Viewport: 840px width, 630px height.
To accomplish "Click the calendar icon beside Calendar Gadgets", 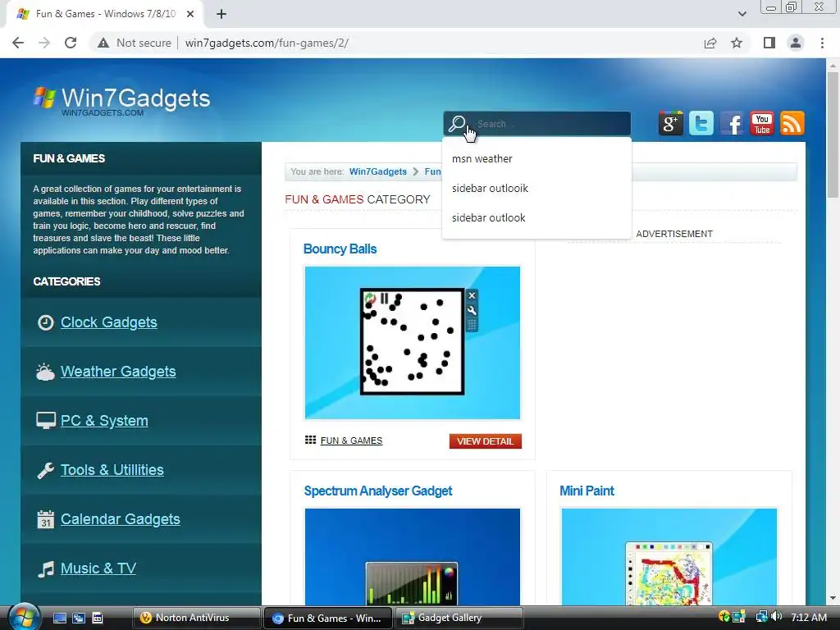I will [x=46, y=519].
